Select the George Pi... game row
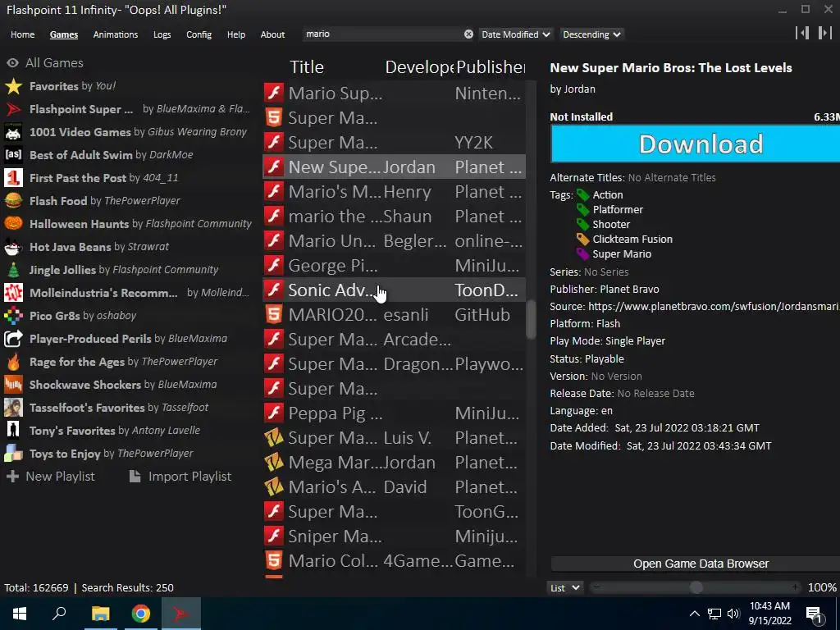 395,266
